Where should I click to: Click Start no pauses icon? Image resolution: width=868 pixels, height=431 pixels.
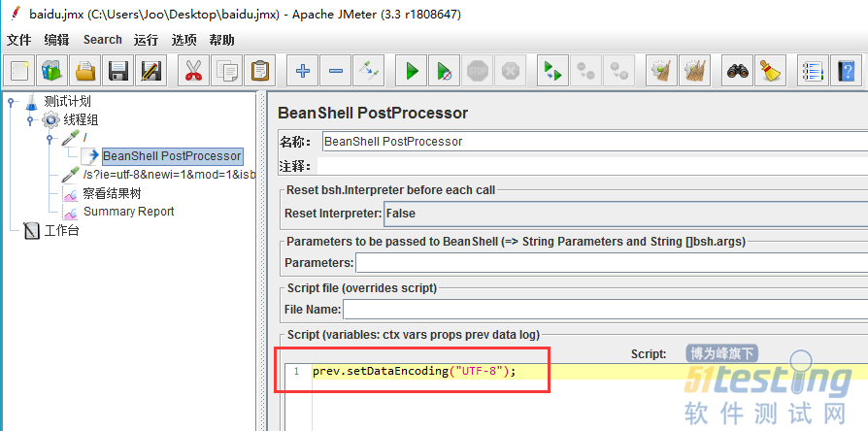(444, 71)
